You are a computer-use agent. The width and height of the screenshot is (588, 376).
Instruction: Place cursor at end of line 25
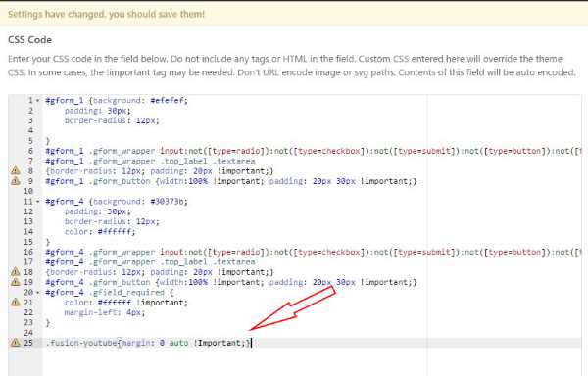(251, 343)
